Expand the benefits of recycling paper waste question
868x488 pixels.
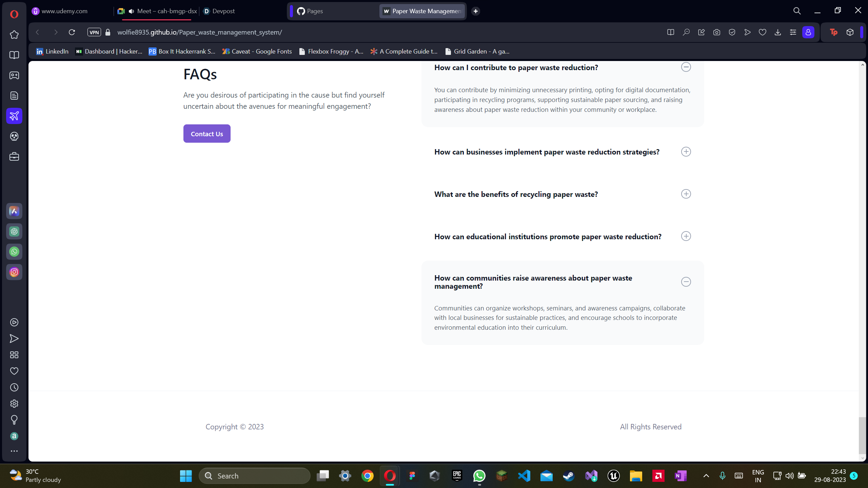click(686, 194)
